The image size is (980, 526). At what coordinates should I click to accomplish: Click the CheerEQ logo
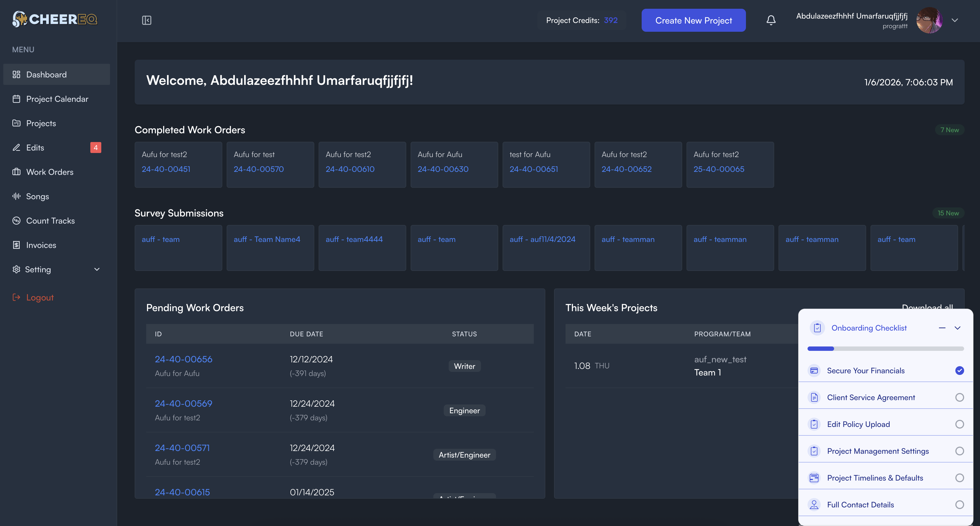54,19
